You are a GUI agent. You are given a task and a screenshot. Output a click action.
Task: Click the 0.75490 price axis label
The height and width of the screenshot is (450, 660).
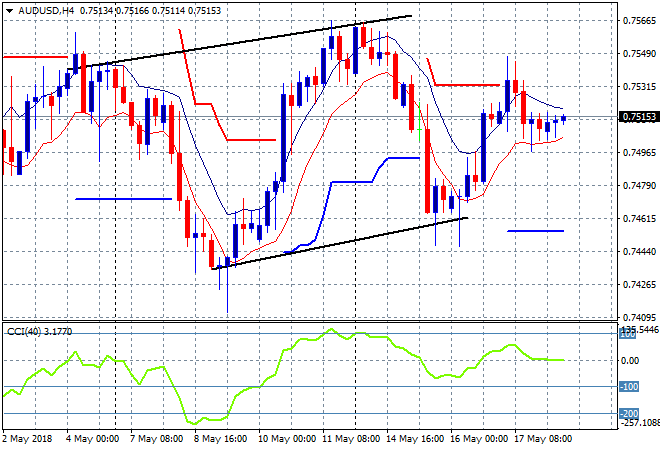point(639,53)
